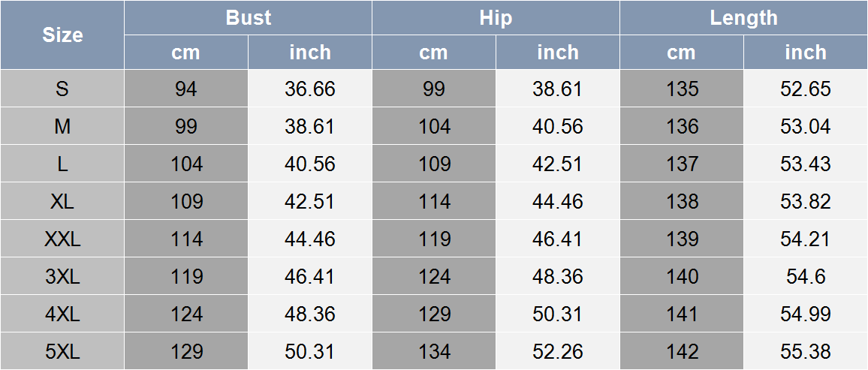Click hip inch value 52.26
868x370 pixels.
click(x=557, y=351)
